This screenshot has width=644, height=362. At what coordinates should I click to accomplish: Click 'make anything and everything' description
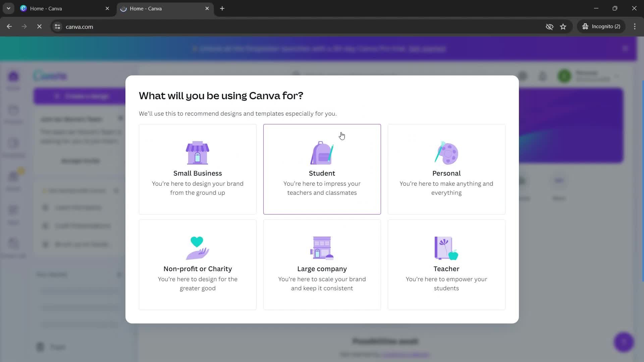point(446,188)
